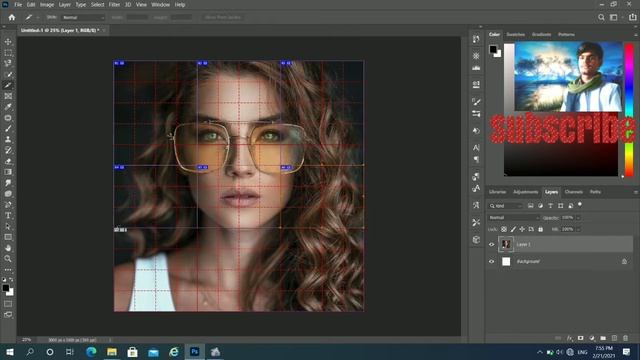This screenshot has height=360, width=640.
Task: Select the Frame tool
Action: click(x=8, y=96)
